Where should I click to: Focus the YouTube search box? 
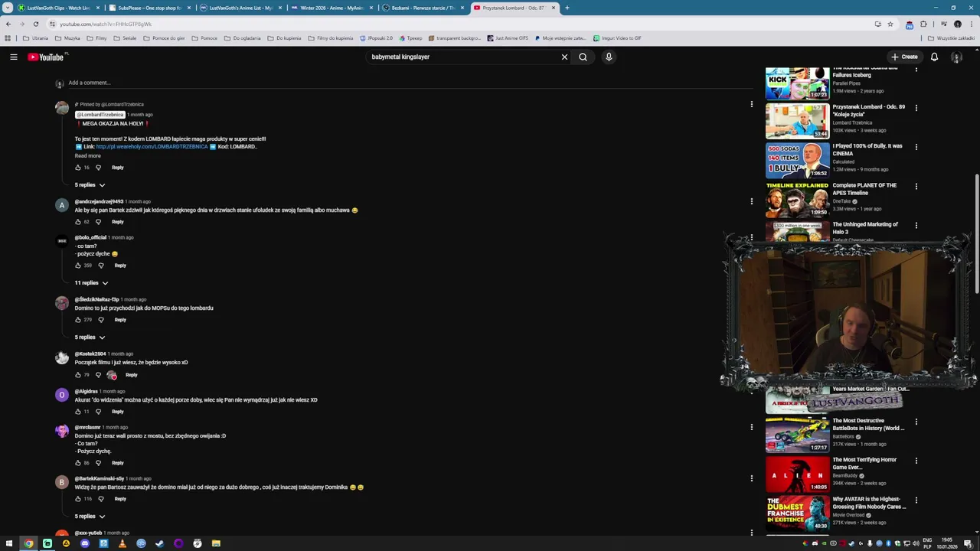pos(463,57)
